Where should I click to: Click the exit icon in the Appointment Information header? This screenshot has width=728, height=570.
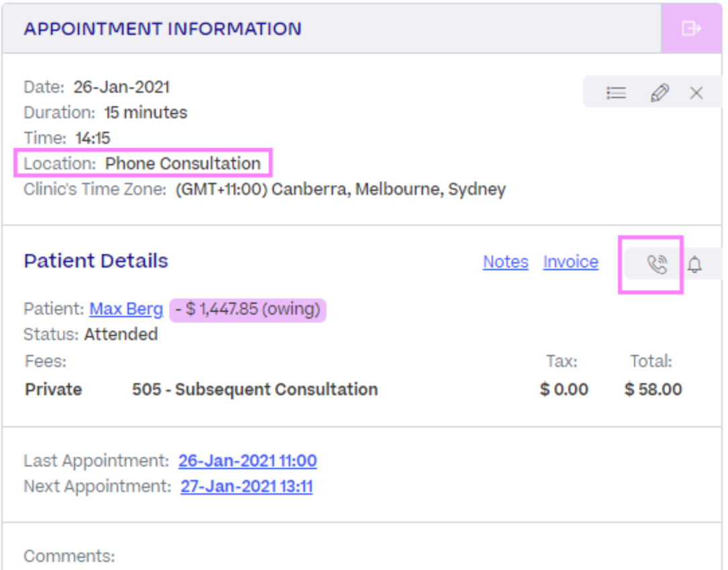[x=690, y=28]
